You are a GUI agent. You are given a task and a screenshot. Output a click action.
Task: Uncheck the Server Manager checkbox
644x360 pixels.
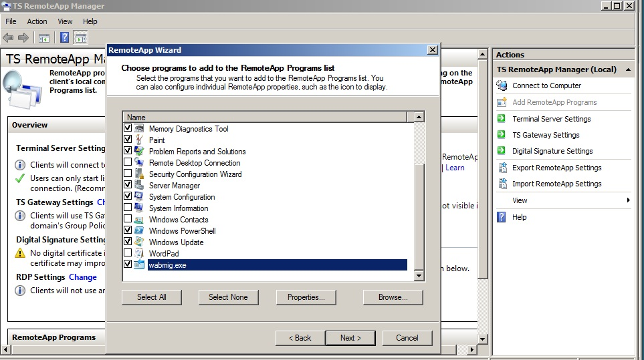(128, 184)
